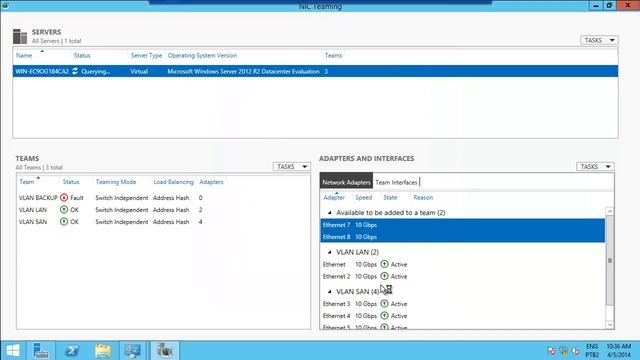Select the Ethernet 3 adapter row
This screenshot has height=360, width=640.
(x=462, y=304)
